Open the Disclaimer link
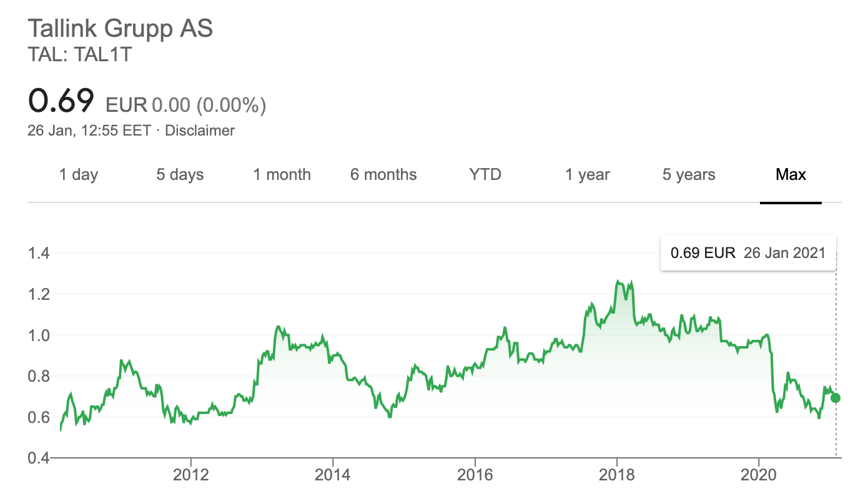 [x=199, y=131]
